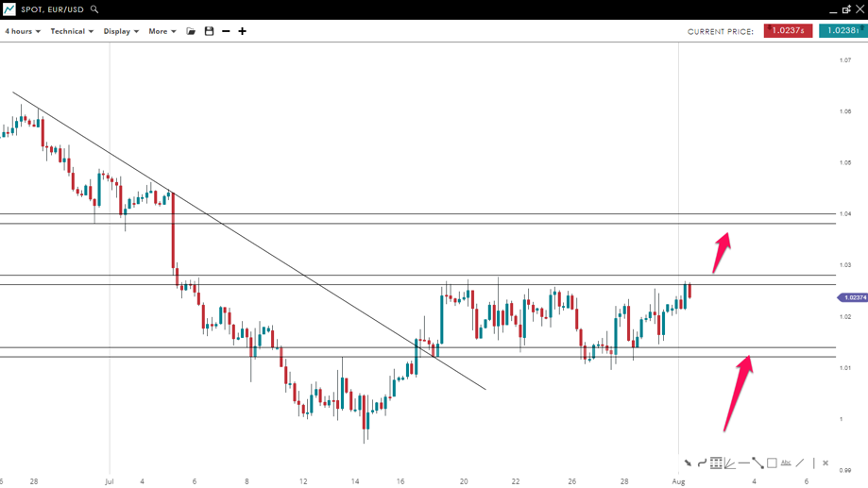Select the Abc text annotation tool

pyautogui.click(x=786, y=463)
